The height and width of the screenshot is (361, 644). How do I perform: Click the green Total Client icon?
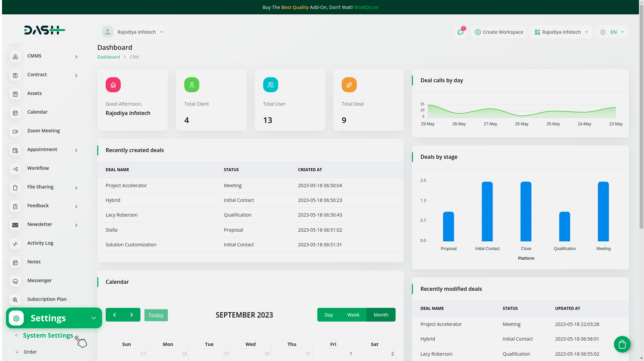(x=192, y=85)
